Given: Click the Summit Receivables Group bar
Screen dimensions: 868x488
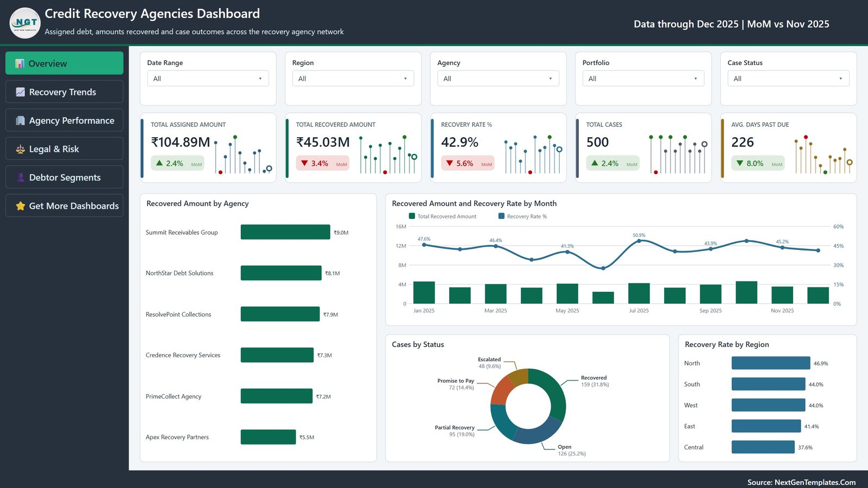Looking at the screenshot, I should click(285, 232).
